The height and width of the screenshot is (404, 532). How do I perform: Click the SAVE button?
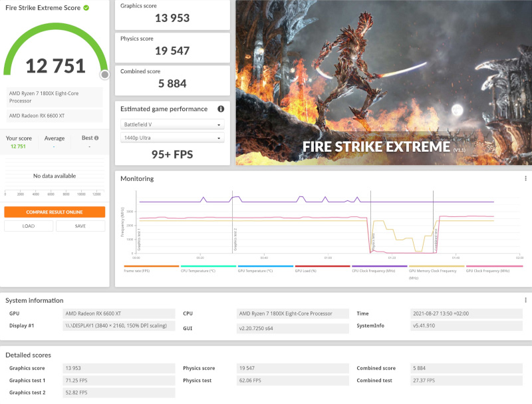[80, 226]
